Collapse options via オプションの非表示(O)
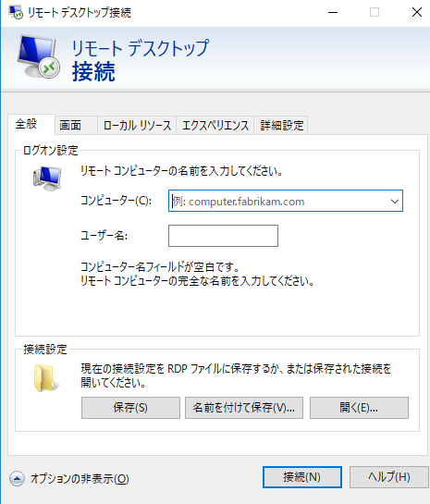The image size is (430, 504). (x=80, y=479)
